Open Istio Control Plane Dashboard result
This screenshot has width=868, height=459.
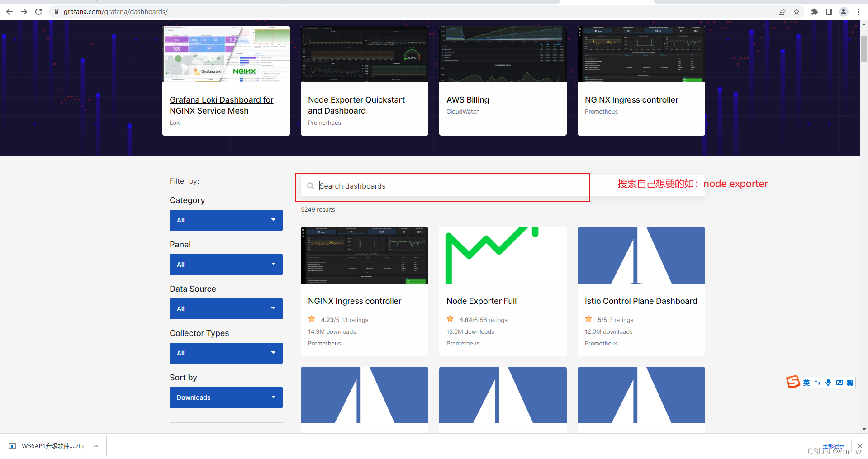coord(641,301)
